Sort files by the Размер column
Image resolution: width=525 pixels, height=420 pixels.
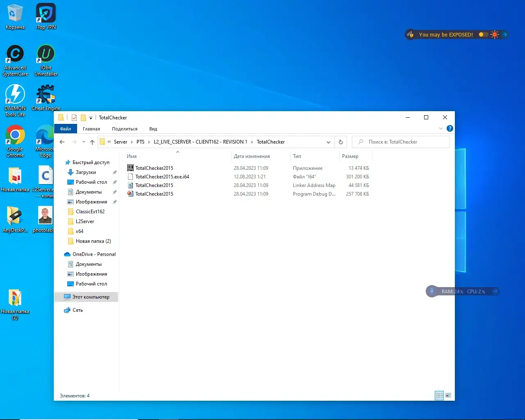pyautogui.click(x=356, y=156)
